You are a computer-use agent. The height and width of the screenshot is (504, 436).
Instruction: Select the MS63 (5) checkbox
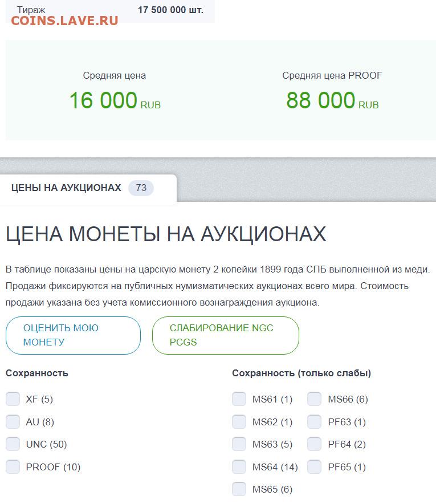coord(239,444)
